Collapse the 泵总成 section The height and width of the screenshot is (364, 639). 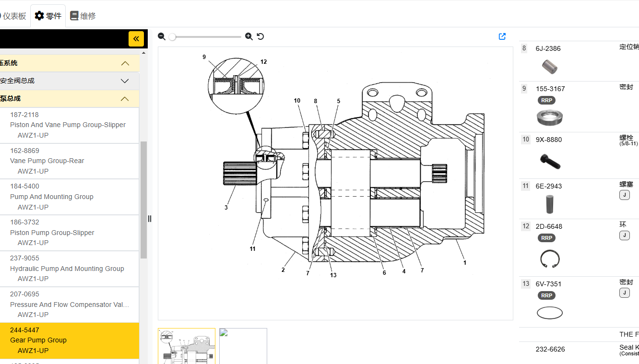click(x=125, y=99)
